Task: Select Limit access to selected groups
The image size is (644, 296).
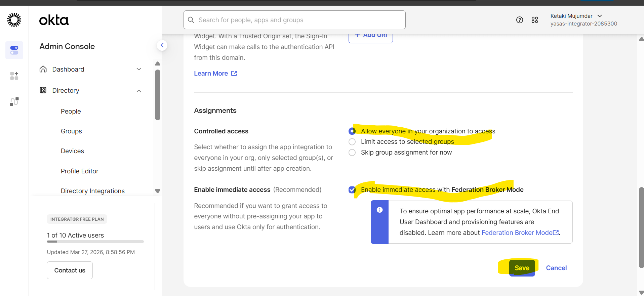Action: (352, 142)
